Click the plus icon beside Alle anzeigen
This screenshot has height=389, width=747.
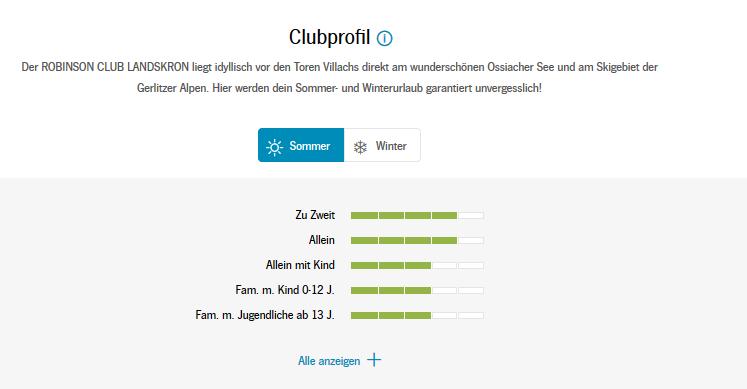(374, 360)
